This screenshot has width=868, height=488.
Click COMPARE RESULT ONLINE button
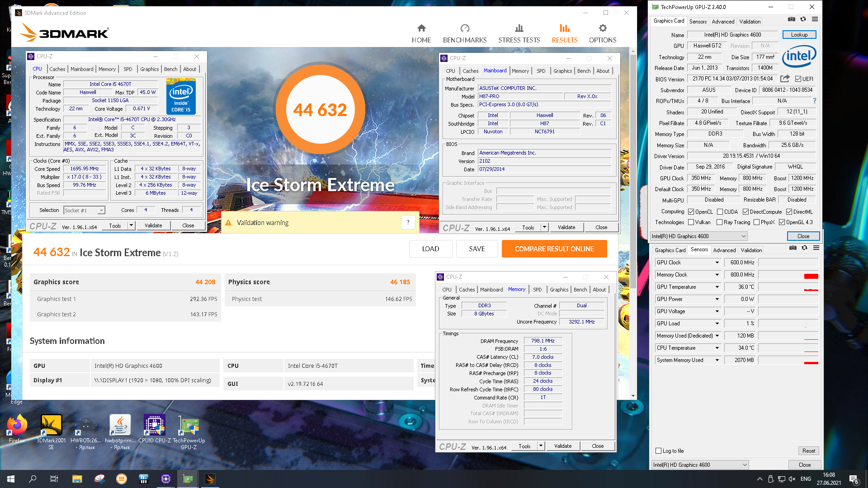tap(554, 249)
